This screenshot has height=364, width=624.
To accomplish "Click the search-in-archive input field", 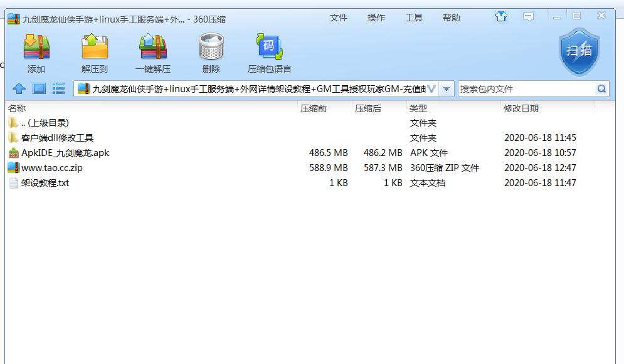I will click(x=526, y=89).
